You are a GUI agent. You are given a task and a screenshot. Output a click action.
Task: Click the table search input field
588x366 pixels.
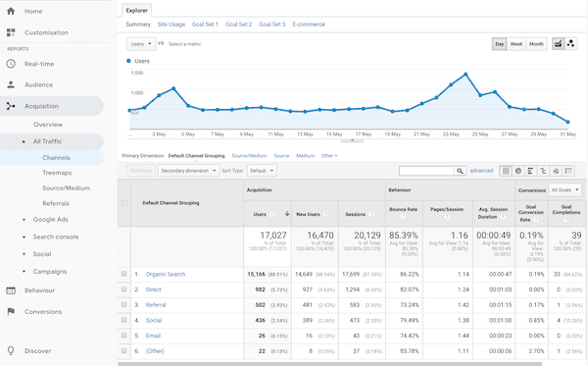[426, 171]
